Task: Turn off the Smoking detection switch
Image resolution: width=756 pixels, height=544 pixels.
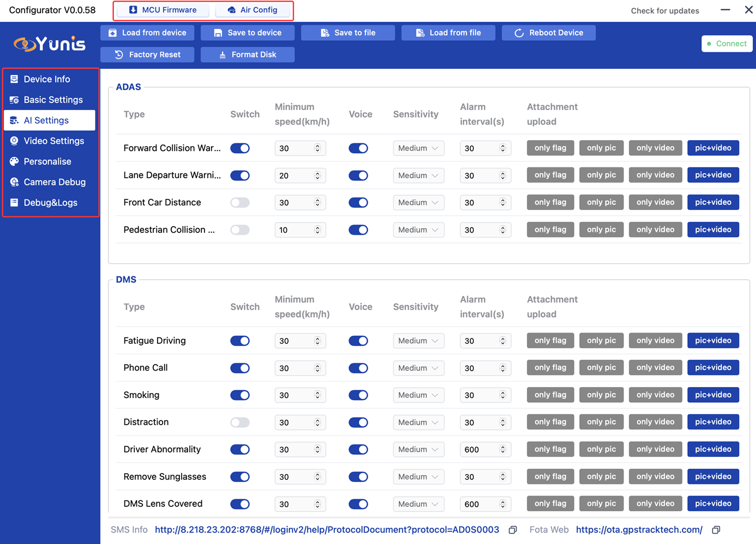Action: (x=240, y=395)
